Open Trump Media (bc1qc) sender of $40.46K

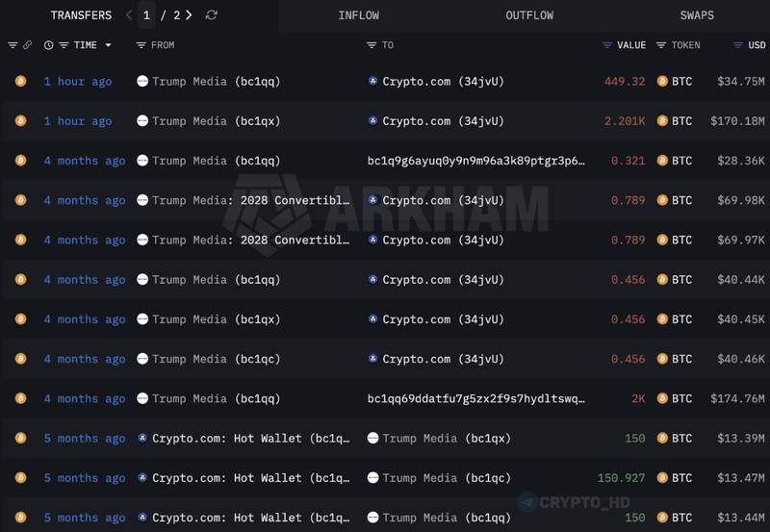[x=216, y=359]
